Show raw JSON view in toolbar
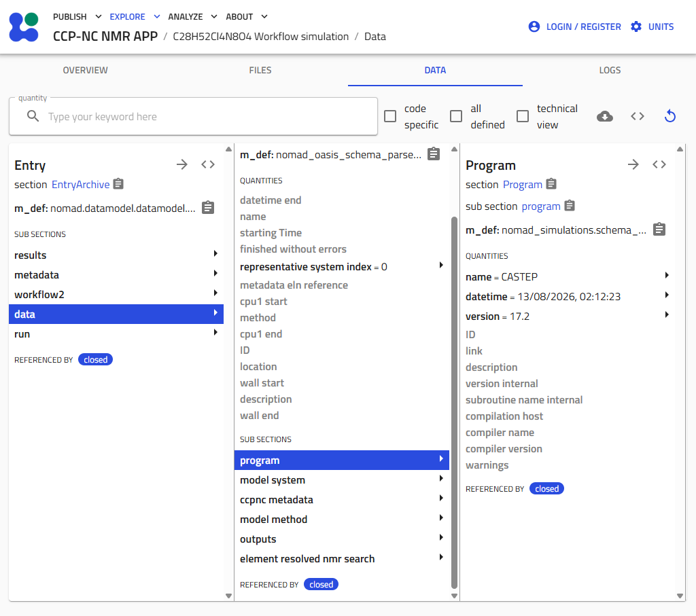 click(638, 117)
